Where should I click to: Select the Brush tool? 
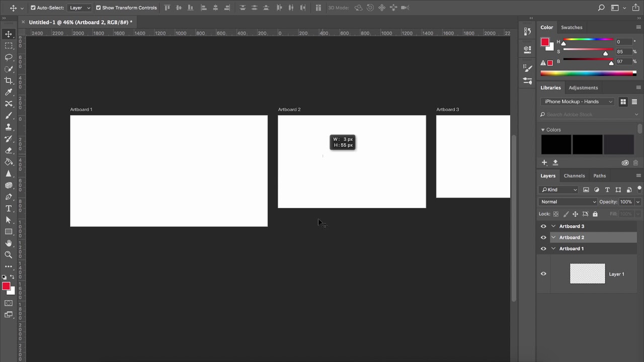pos(9,115)
